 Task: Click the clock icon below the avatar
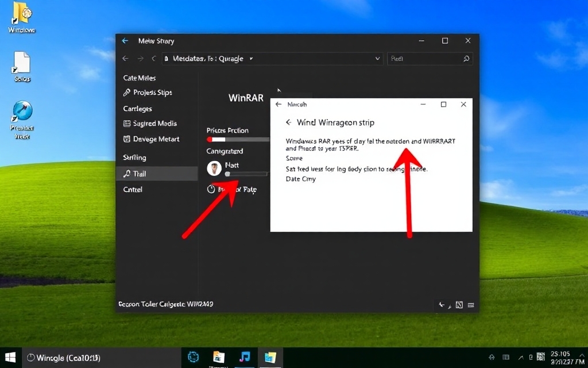(211, 189)
